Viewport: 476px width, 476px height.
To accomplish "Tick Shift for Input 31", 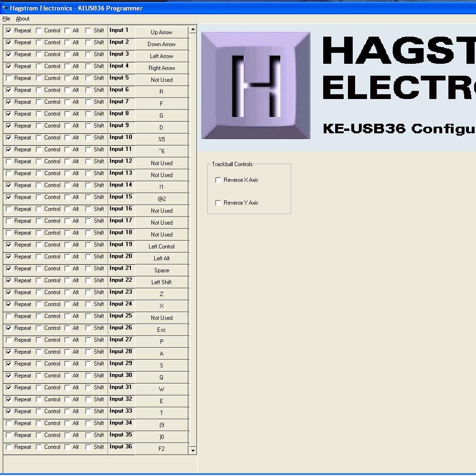I will pos(88,387).
